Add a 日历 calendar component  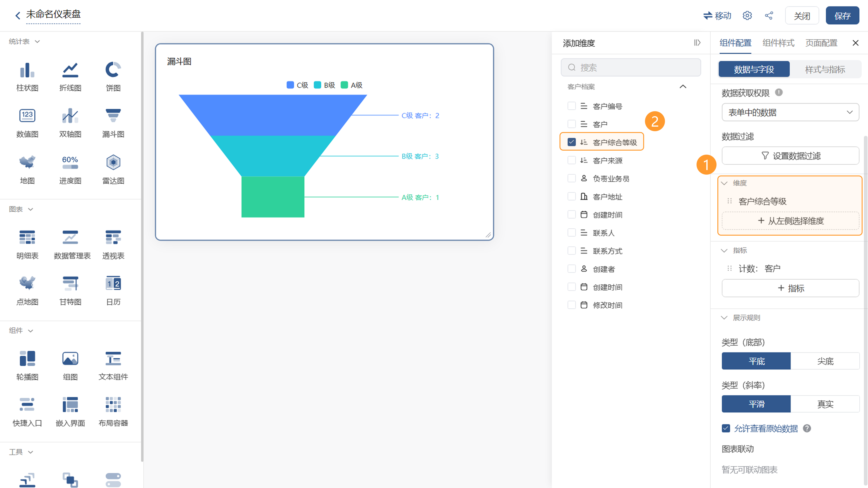[x=113, y=291]
